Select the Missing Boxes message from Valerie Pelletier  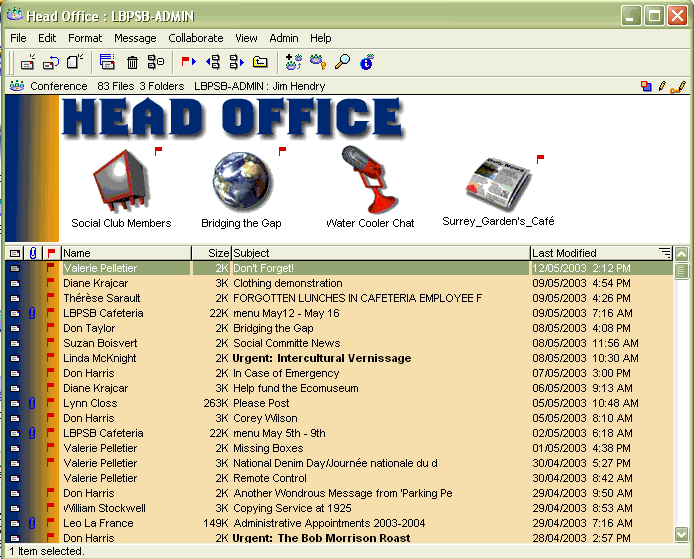coord(268,448)
